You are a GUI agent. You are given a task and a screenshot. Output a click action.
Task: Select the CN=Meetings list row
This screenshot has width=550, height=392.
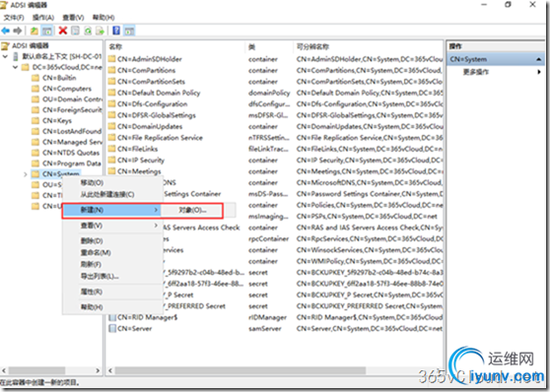pyautogui.click(x=275, y=171)
